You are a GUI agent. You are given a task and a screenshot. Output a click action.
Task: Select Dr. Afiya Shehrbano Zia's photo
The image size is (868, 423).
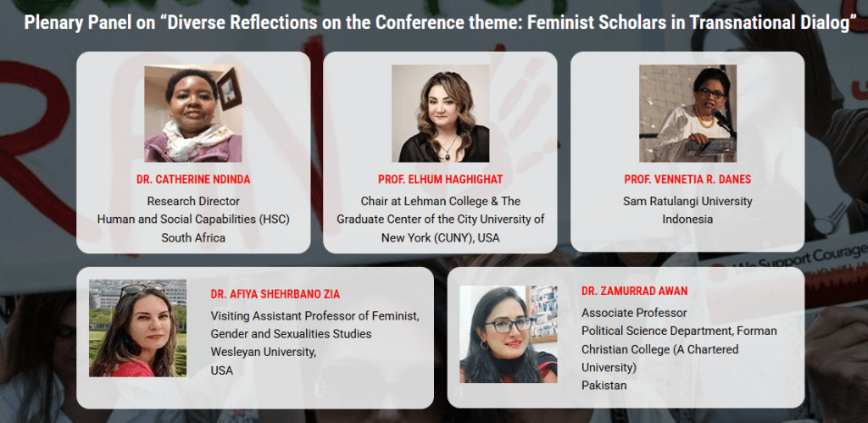(137, 328)
